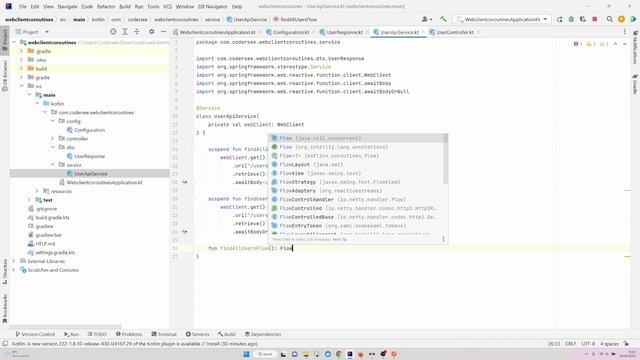640x360 pixels.
Task: Expand the build folder
Action: click(21, 69)
